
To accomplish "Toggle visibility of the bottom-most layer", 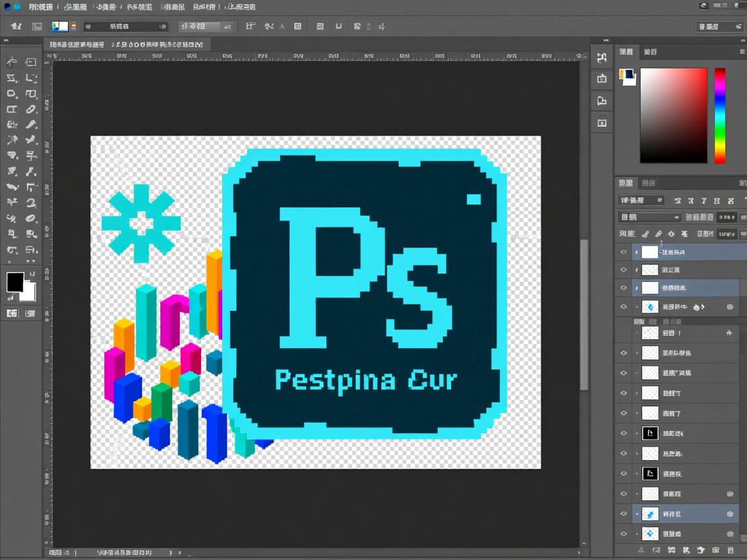I will 624,534.
